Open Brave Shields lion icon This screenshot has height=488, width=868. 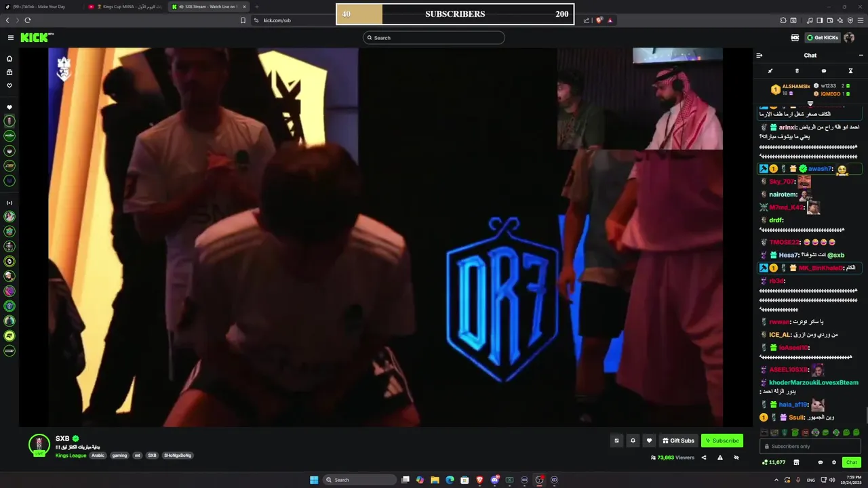point(599,20)
